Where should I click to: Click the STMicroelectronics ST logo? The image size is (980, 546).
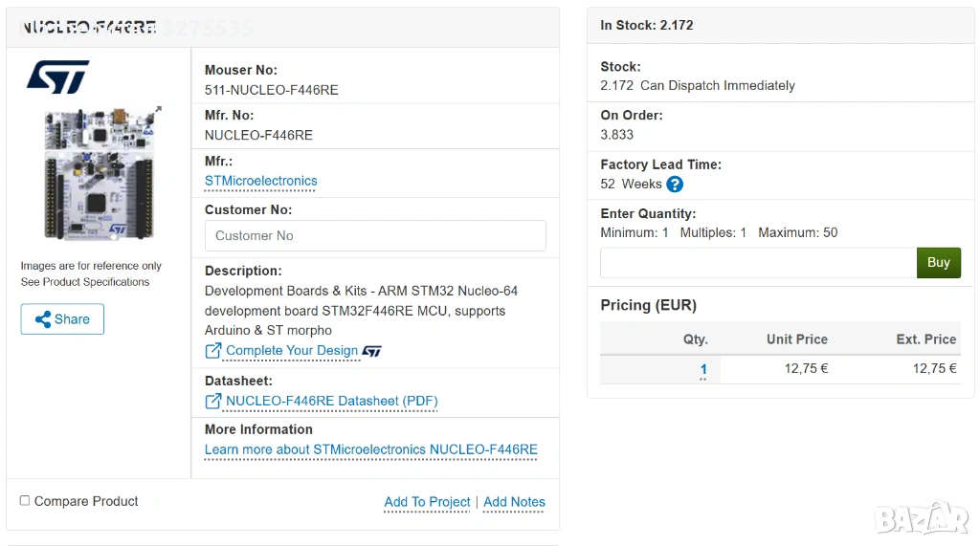tap(57, 76)
